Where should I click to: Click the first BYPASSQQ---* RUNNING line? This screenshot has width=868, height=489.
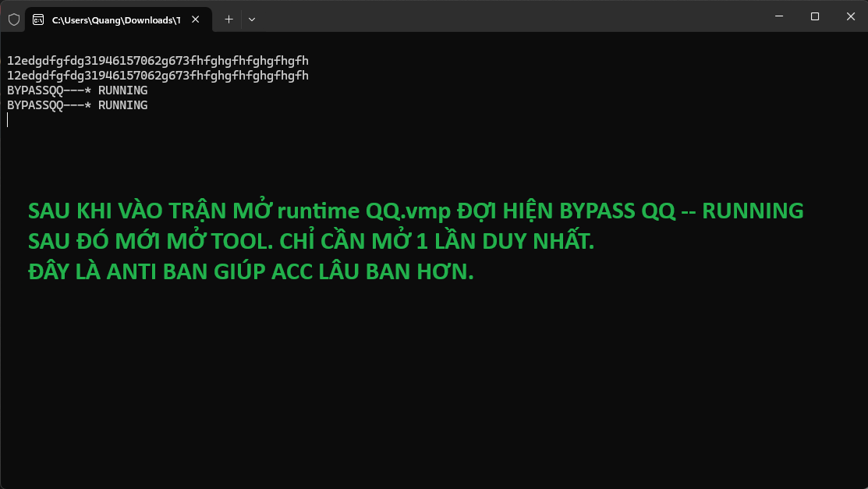(77, 90)
